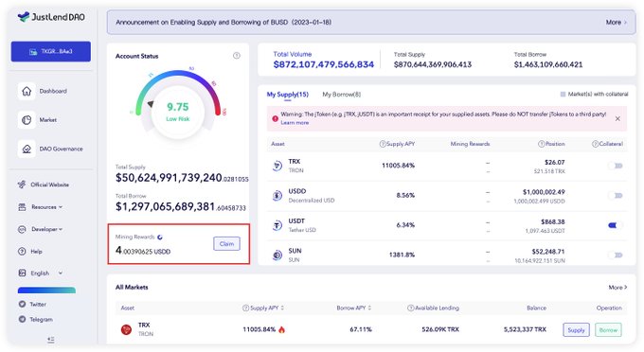Click the Official Website icon
This screenshot has height=352, width=644.
pyautogui.click(x=22, y=185)
